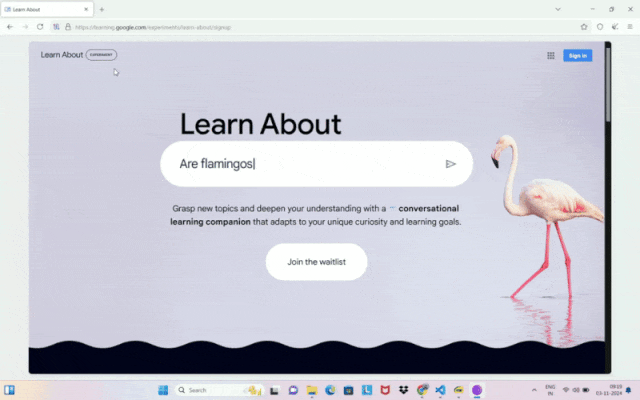Screen dimensions: 640x400
Task: Bookmark this page with the star icon
Action: point(584,27)
